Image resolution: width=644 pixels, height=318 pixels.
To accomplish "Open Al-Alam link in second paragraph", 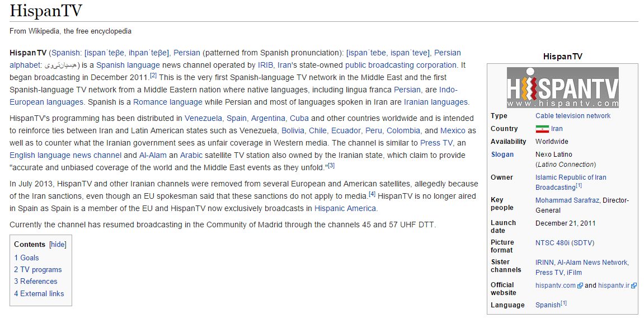I will tap(153, 156).
